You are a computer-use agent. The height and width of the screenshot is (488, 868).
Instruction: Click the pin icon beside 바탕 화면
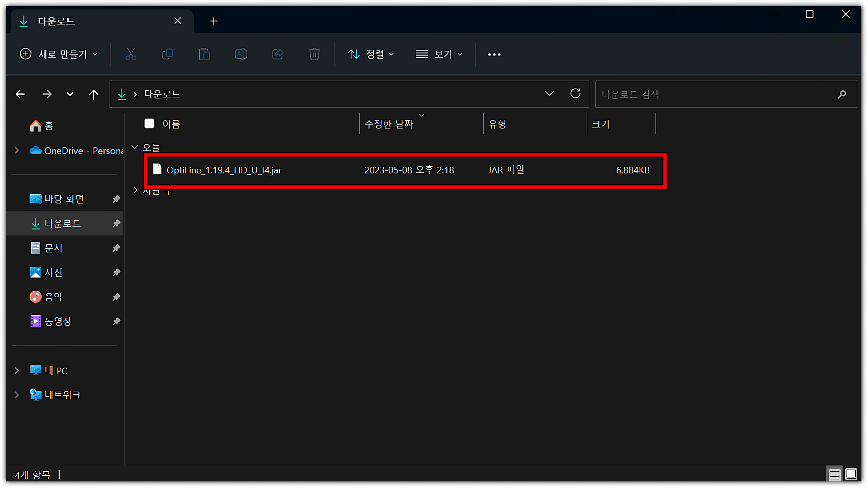(x=116, y=199)
